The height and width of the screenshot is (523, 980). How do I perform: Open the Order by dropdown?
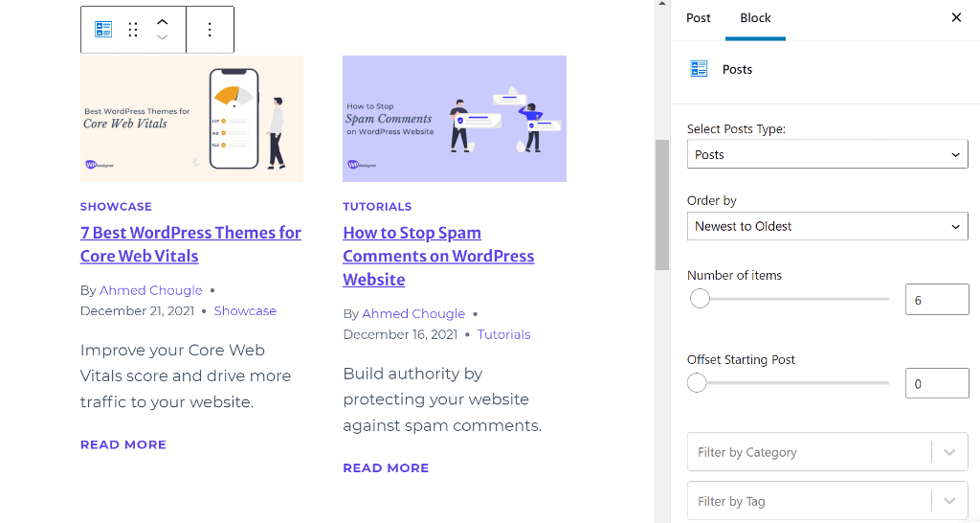(827, 226)
